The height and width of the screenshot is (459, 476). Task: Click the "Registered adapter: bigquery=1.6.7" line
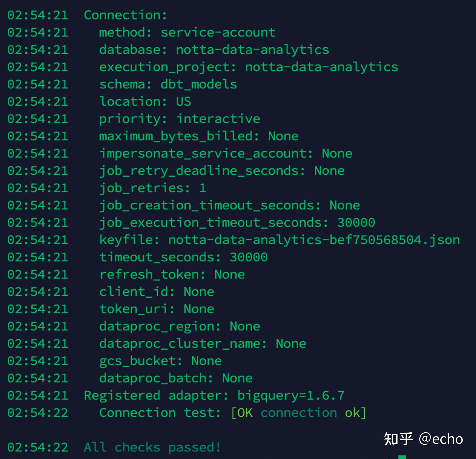[x=214, y=396]
